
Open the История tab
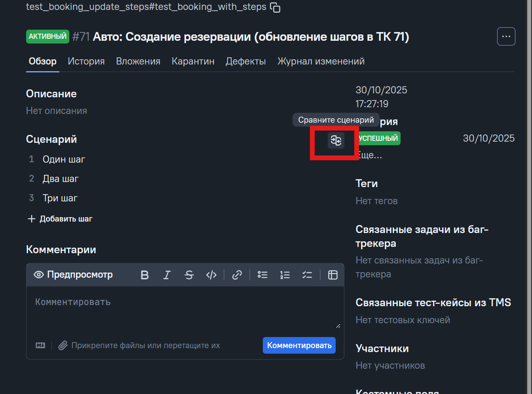click(86, 61)
